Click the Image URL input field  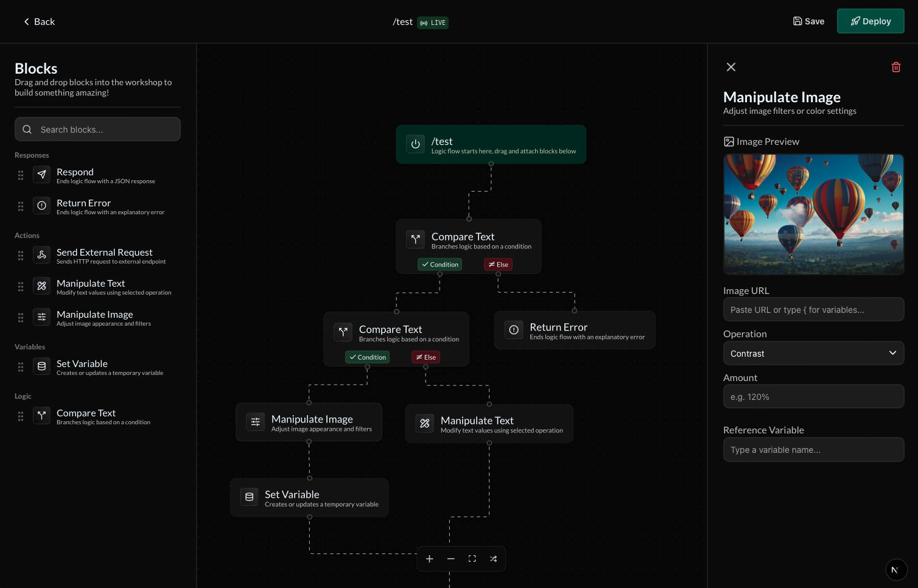click(x=813, y=309)
